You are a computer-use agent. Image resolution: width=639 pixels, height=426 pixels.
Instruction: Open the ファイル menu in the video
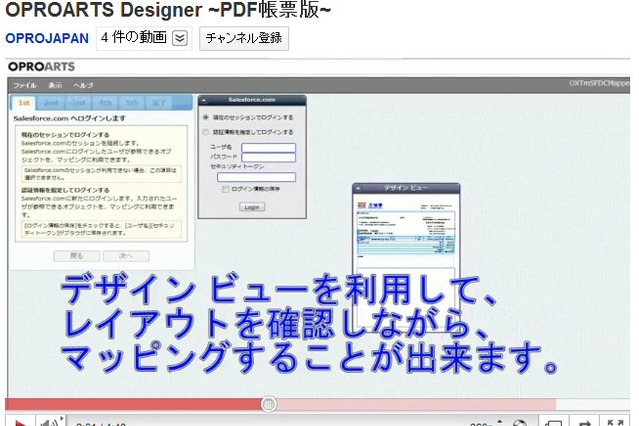(x=24, y=85)
